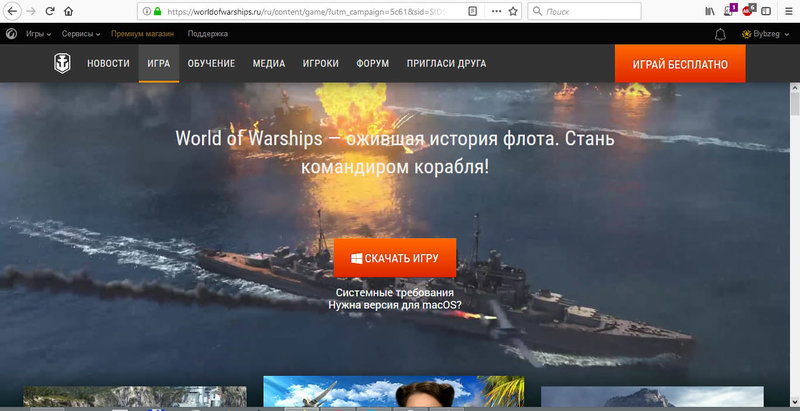Click into the Поиск search field
This screenshot has width=800, height=411.
(584, 11)
